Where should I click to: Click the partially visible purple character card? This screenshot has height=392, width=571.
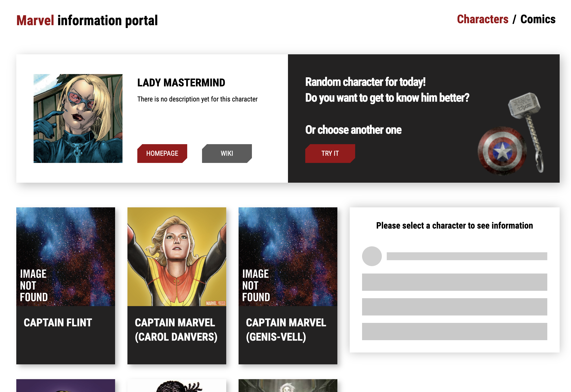pyautogui.click(x=66, y=386)
